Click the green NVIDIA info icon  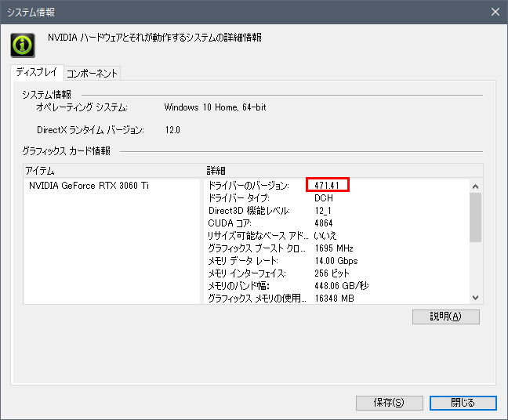(x=23, y=45)
